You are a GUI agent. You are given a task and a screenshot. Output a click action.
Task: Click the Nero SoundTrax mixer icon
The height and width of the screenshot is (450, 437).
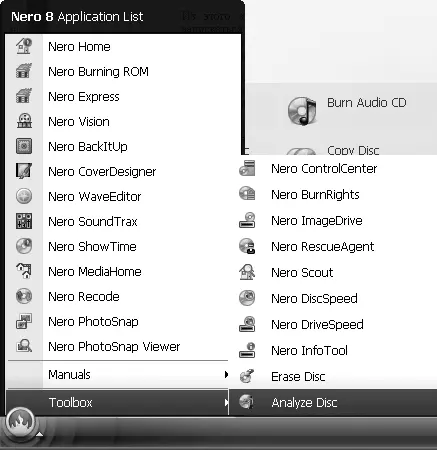(x=24, y=221)
